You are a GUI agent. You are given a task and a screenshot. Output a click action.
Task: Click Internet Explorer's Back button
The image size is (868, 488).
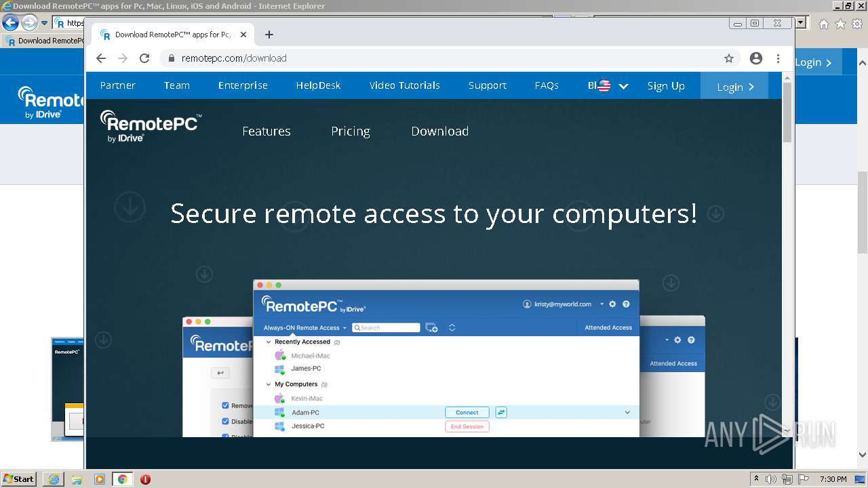(10, 22)
